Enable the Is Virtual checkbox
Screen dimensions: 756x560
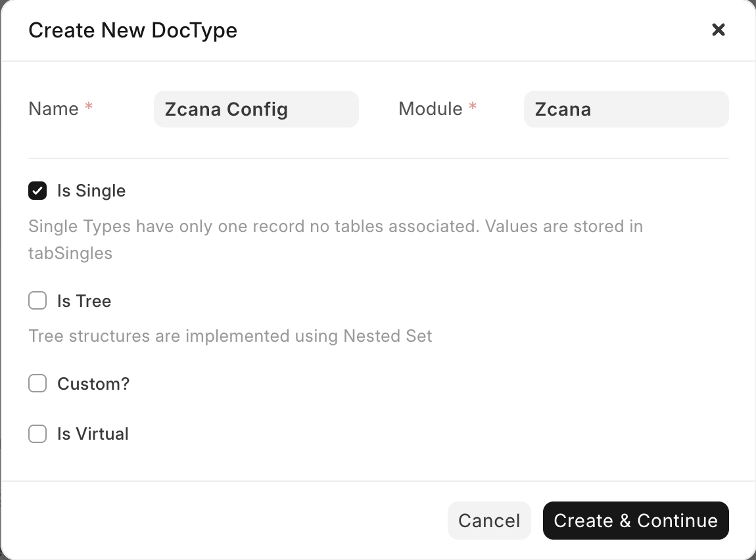[x=37, y=434]
